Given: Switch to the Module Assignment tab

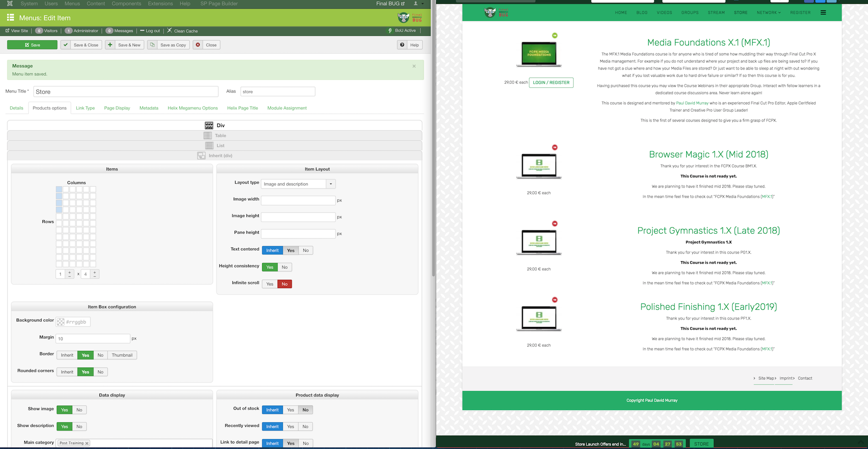Looking at the screenshot, I should pyautogui.click(x=287, y=108).
